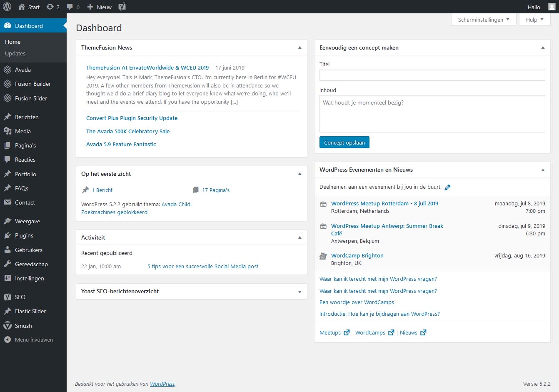
Task: Open the Dashboard menu item
Action: pos(33,26)
